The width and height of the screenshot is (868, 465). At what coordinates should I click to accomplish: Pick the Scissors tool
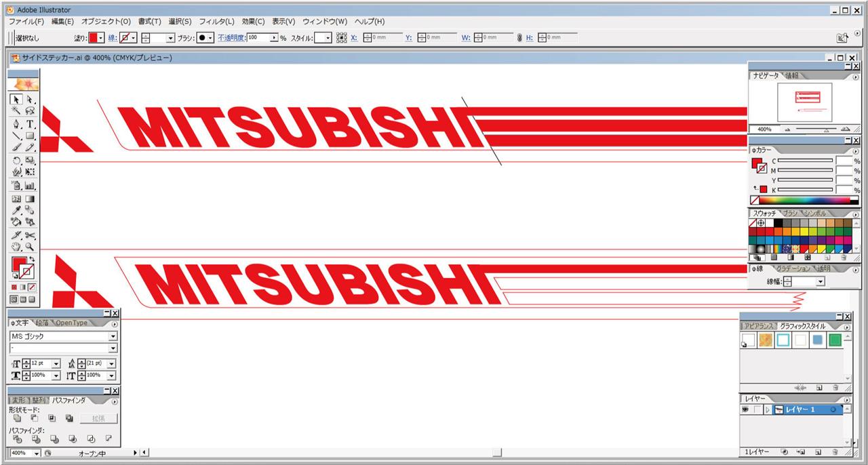[30, 235]
